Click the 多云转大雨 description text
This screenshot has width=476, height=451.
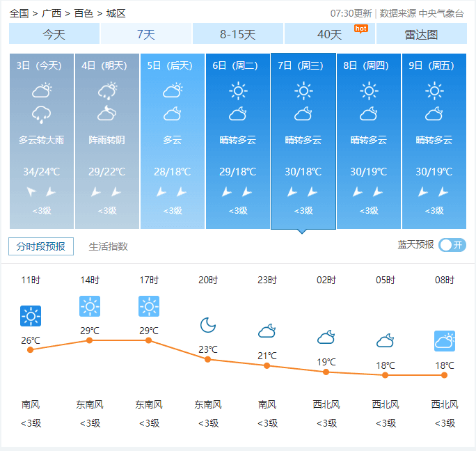tap(41, 140)
